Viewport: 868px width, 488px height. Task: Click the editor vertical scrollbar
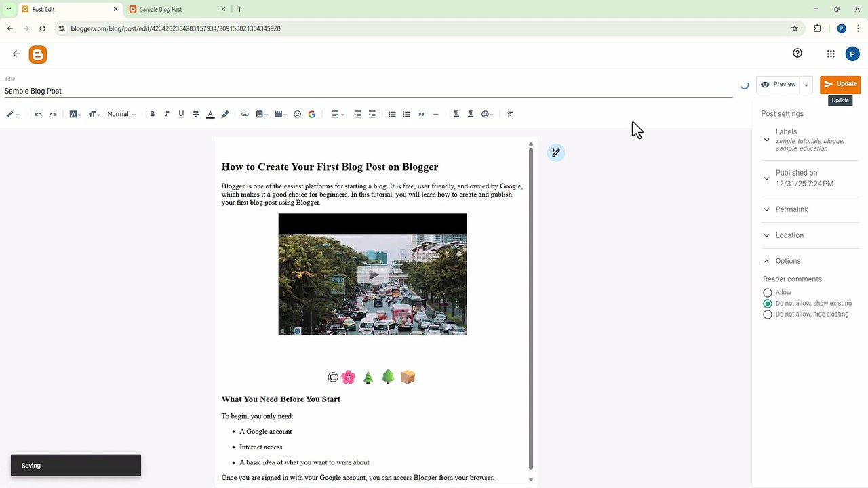pyautogui.click(x=531, y=308)
